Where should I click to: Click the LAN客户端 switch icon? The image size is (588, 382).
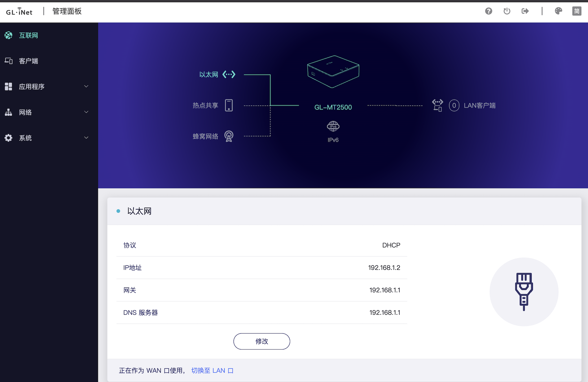pyautogui.click(x=437, y=105)
